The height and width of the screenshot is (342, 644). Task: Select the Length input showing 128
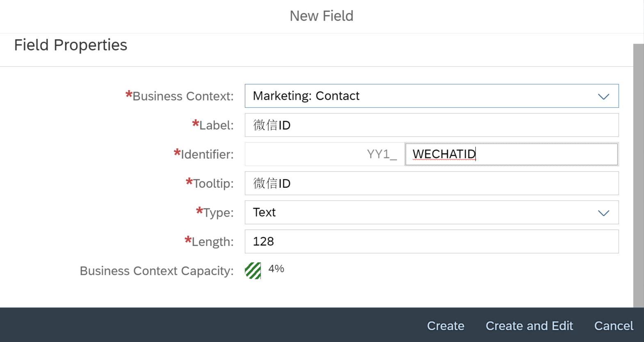(432, 242)
